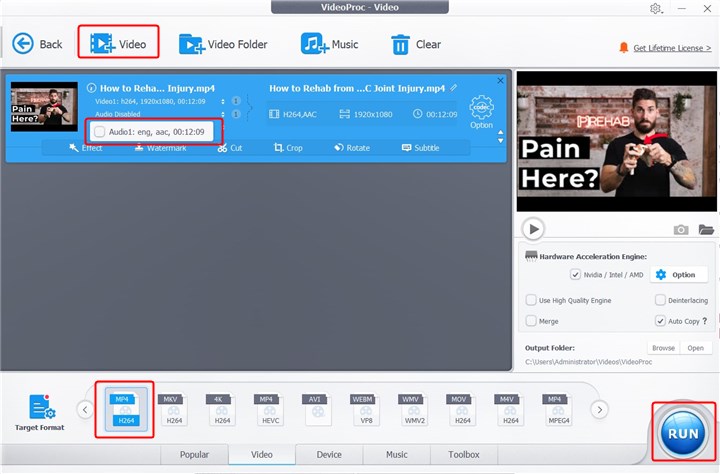Select AVI format
720x474 pixels.
pos(318,409)
